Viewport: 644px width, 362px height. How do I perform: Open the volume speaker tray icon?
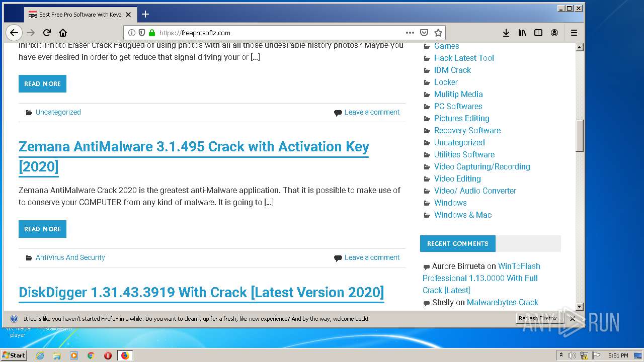[572, 355]
